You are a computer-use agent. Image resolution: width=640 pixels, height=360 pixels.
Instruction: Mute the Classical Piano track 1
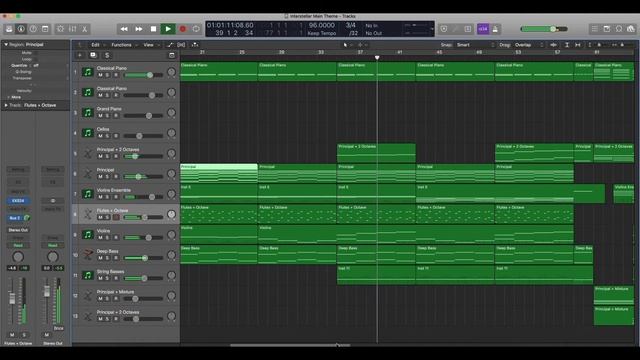(100, 75)
